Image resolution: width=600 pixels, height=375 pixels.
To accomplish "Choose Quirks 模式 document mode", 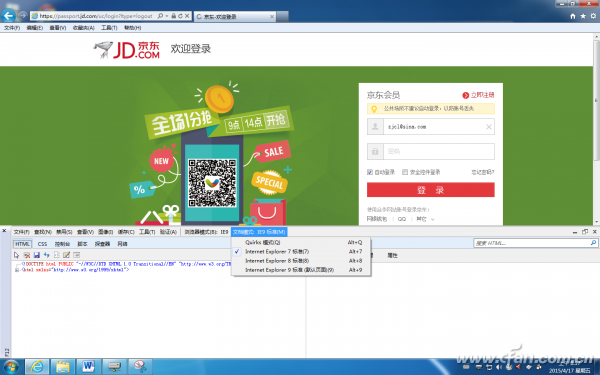I will click(x=301, y=242).
